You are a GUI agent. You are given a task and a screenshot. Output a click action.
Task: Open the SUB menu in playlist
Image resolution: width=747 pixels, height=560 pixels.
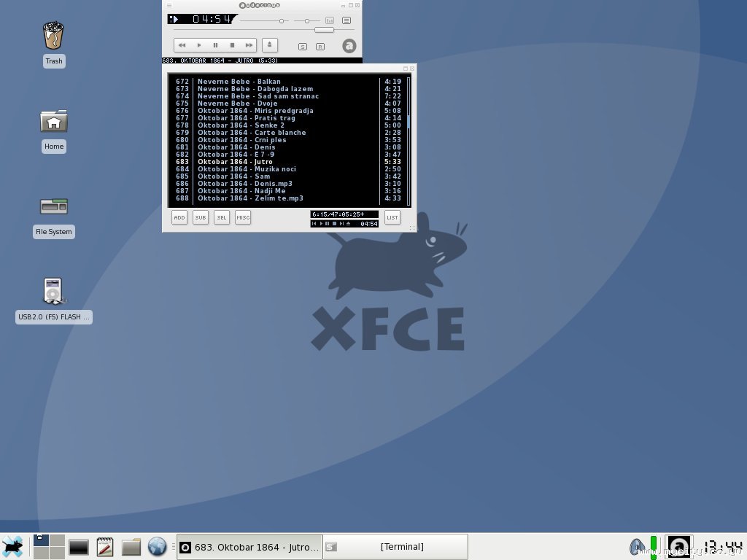[x=201, y=217]
